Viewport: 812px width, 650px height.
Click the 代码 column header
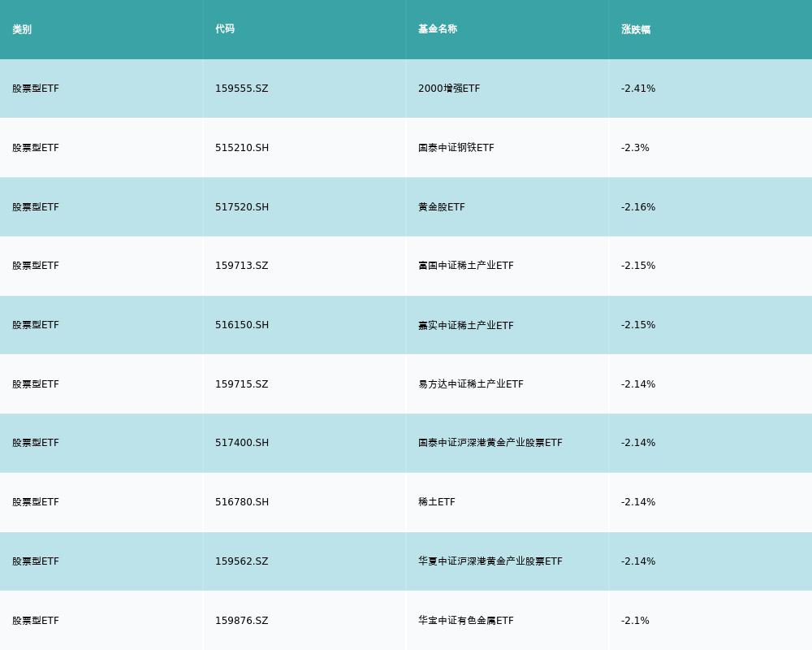[225, 29]
